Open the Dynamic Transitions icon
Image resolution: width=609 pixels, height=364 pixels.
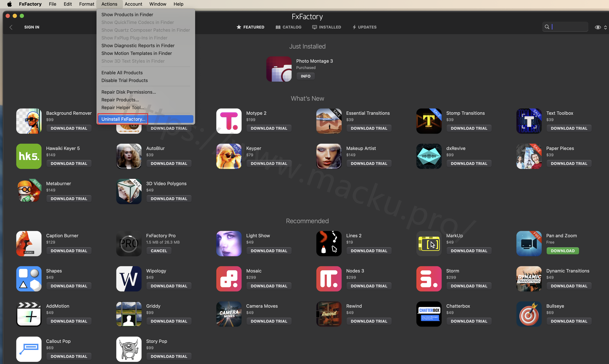529,279
